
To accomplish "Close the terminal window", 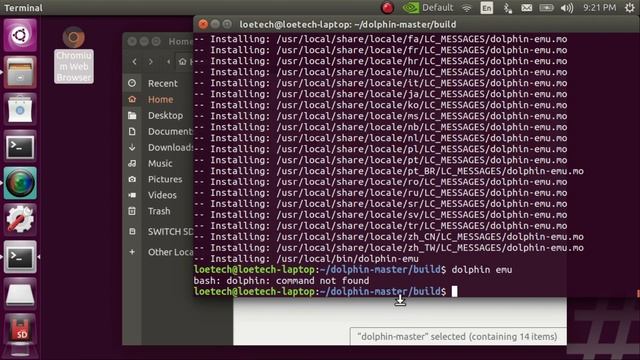I will click(203, 24).
